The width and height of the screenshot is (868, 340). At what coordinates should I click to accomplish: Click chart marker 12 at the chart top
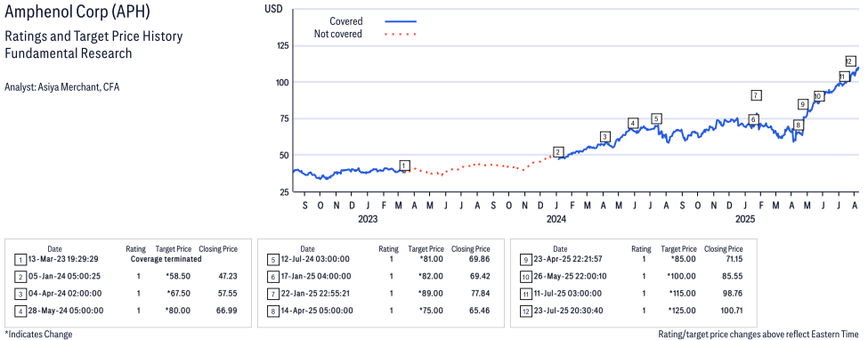click(850, 61)
